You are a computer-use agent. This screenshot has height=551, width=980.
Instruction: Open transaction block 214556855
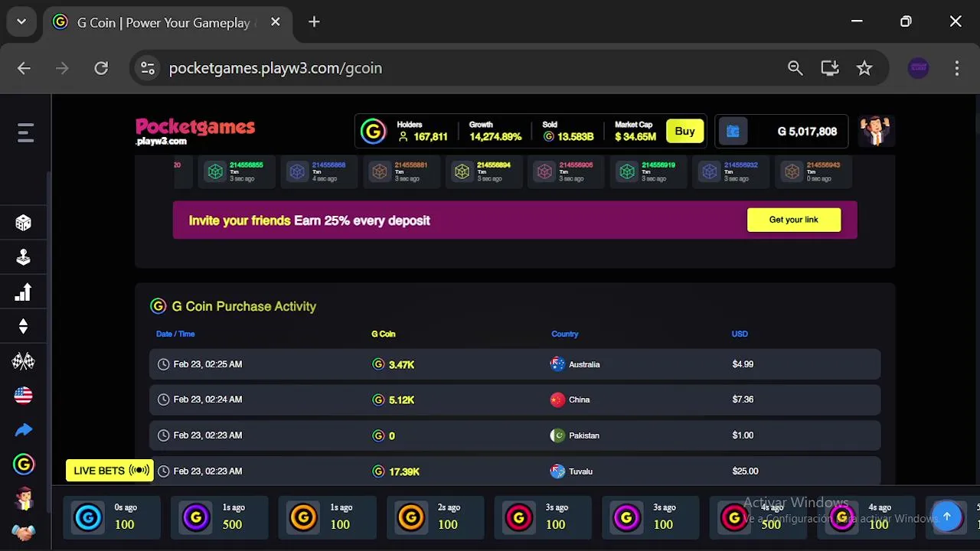236,171
